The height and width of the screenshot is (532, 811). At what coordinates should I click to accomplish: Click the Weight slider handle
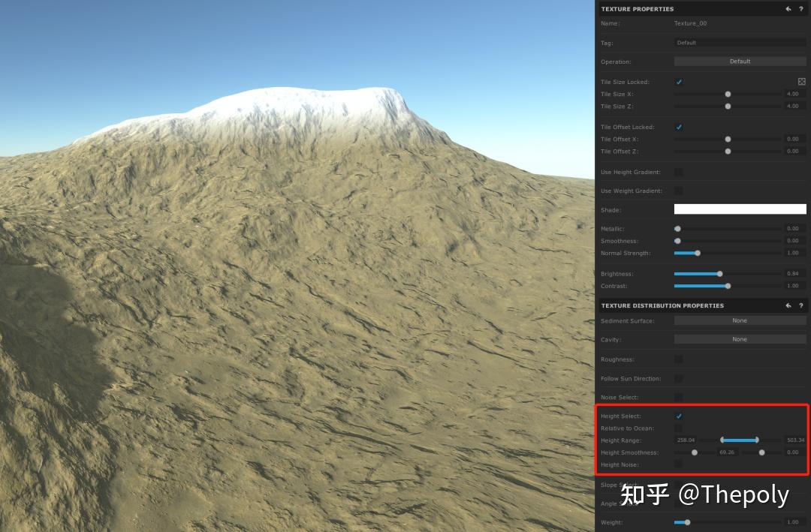pyautogui.click(x=686, y=521)
